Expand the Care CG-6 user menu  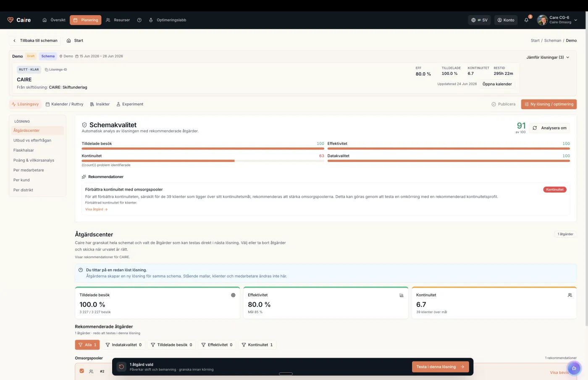click(557, 20)
